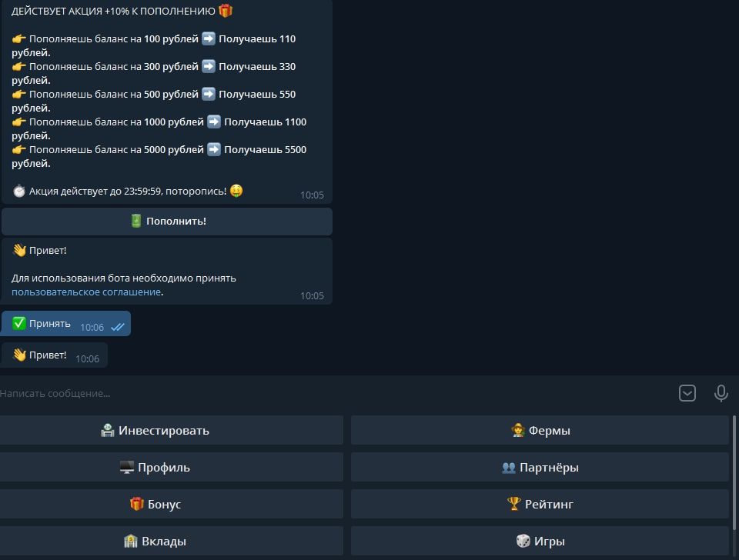739x560 pixels.
Task: Click the people icon on the Партнёры button
Action: (508, 467)
